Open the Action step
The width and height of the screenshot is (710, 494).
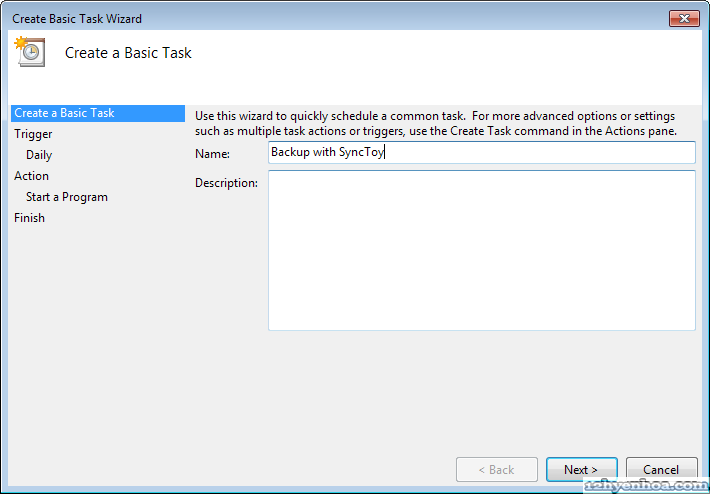click(31, 176)
